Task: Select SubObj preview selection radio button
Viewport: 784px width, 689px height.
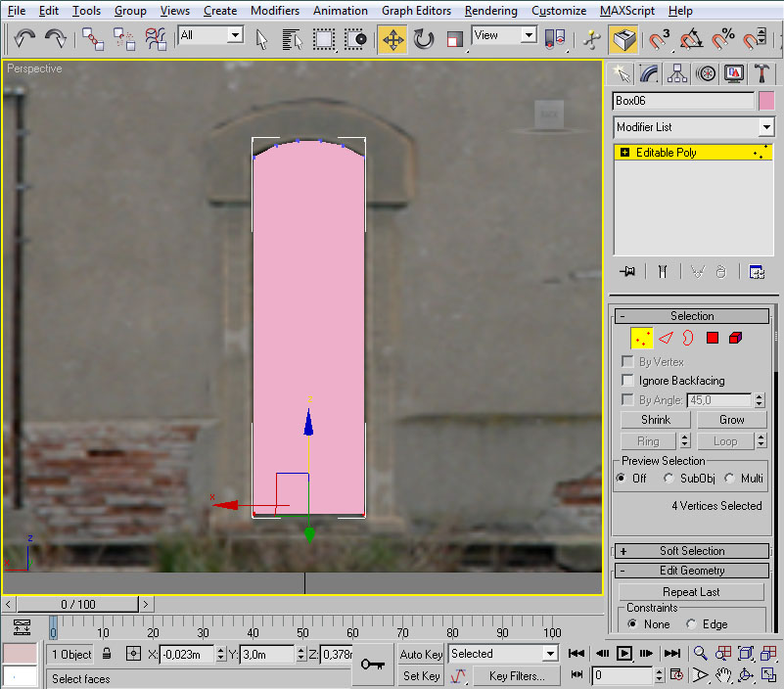Action: click(669, 479)
